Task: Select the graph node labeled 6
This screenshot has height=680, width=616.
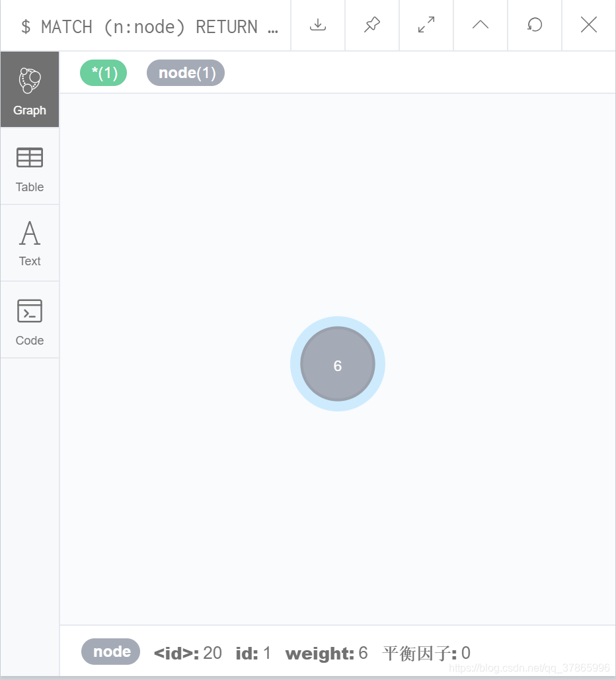Action: (x=338, y=364)
